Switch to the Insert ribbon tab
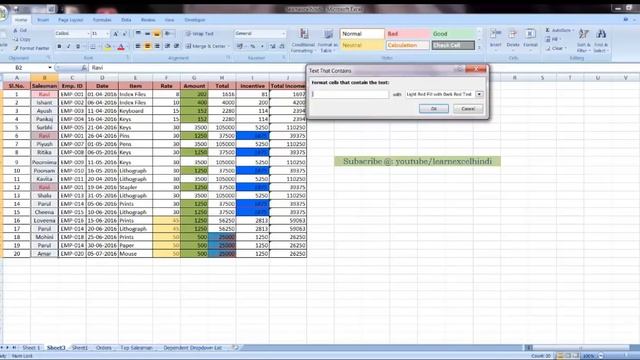Viewport: 640px width, 360px height. tap(43, 20)
